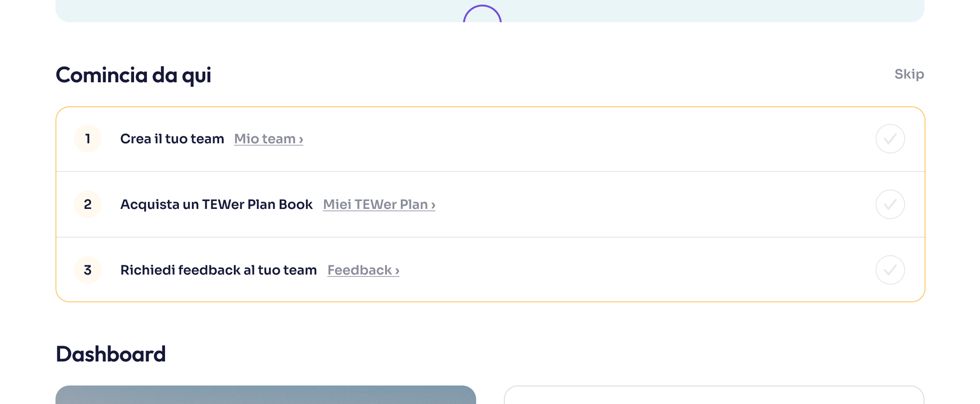Open the Mio team link
Screen dimensions: 980x404
[265, 139]
